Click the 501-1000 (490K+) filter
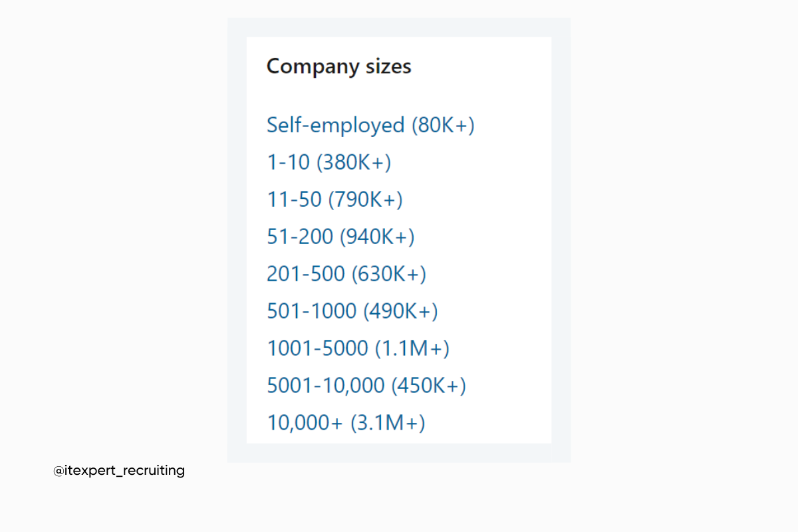Image resolution: width=798 pixels, height=532 pixels. pyautogui.click(x=352, y=311)
